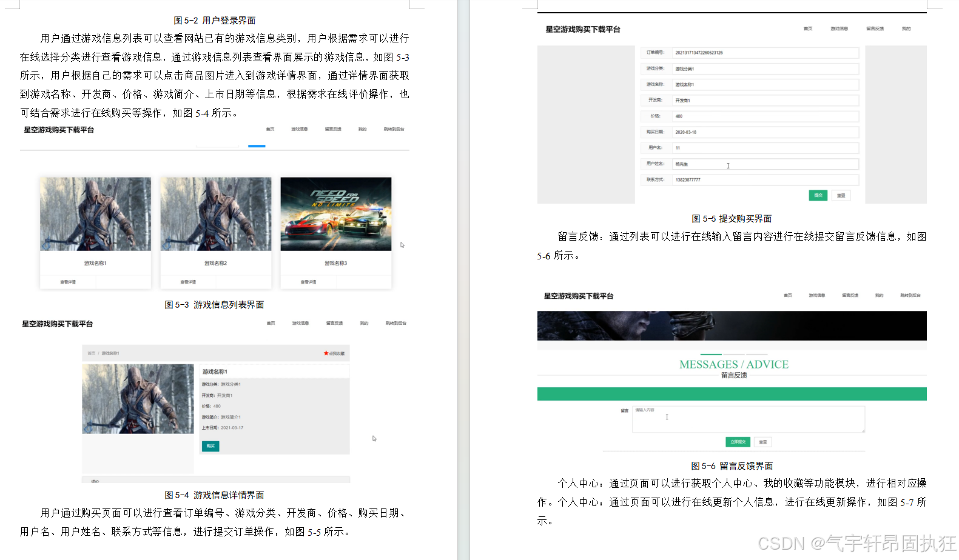
Task: Click the 重置 button on the purchase form
Action: coord(841,195)
